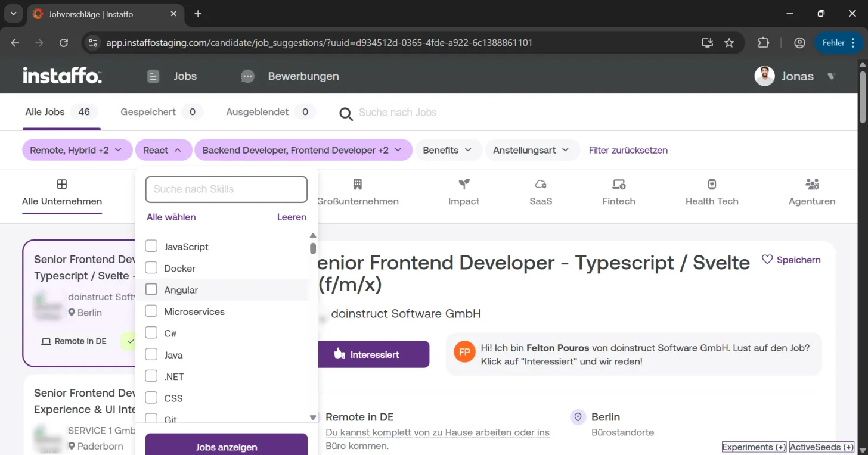Select the Agenturen people icon
This screenshot has height=455, width=868.
[812, 184]
